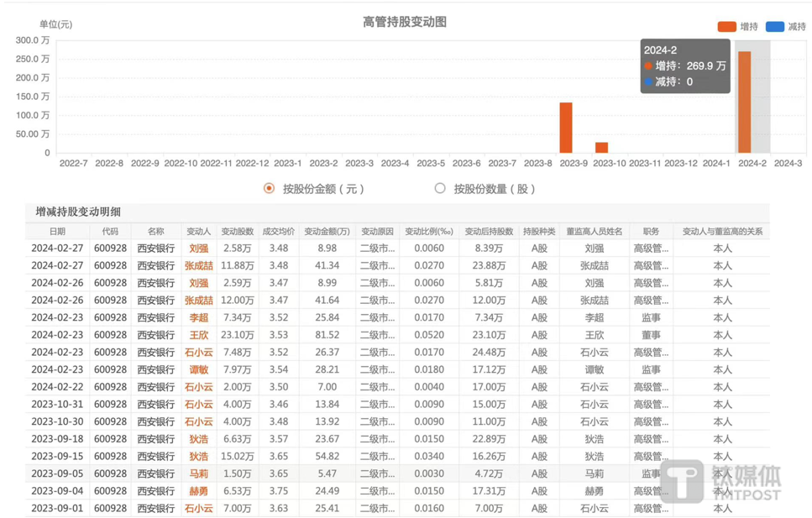Open 王欣 link in 变动人 column
812x518 pixels.
pos(199,335)
